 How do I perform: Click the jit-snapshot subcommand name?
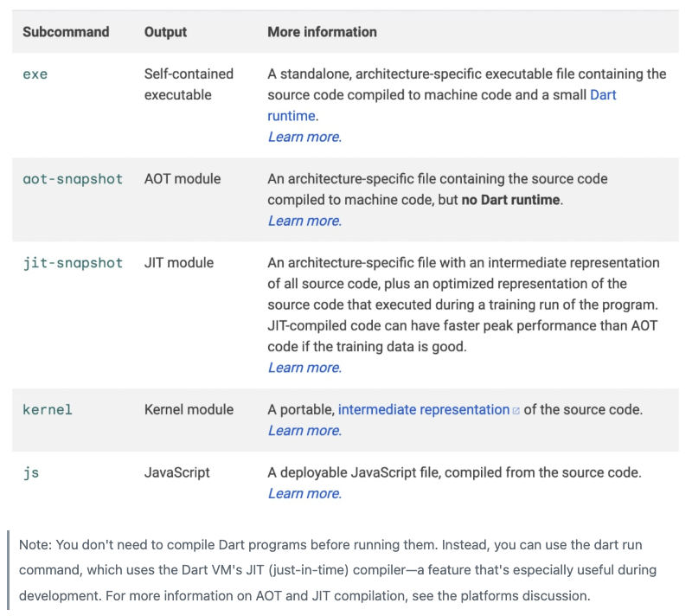pyautogui.click(x=73, y=263)
